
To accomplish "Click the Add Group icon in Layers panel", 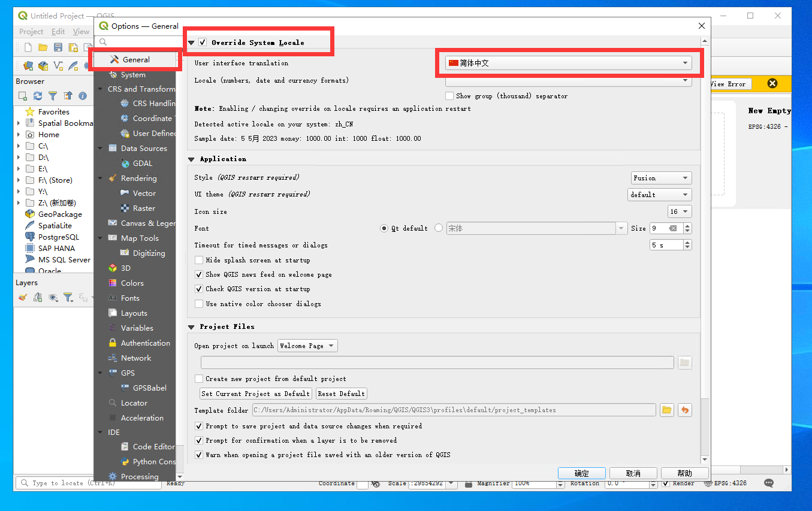I will click(38, 297).
